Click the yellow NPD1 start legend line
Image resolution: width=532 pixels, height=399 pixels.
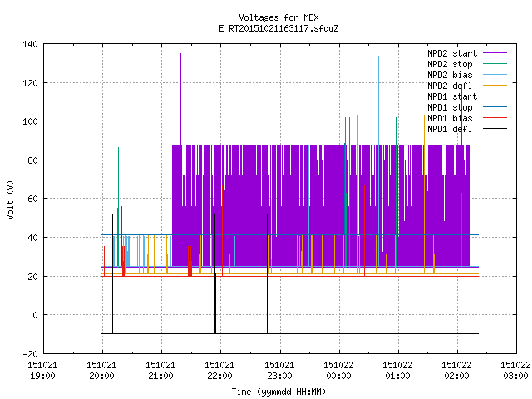click(495, 96)
